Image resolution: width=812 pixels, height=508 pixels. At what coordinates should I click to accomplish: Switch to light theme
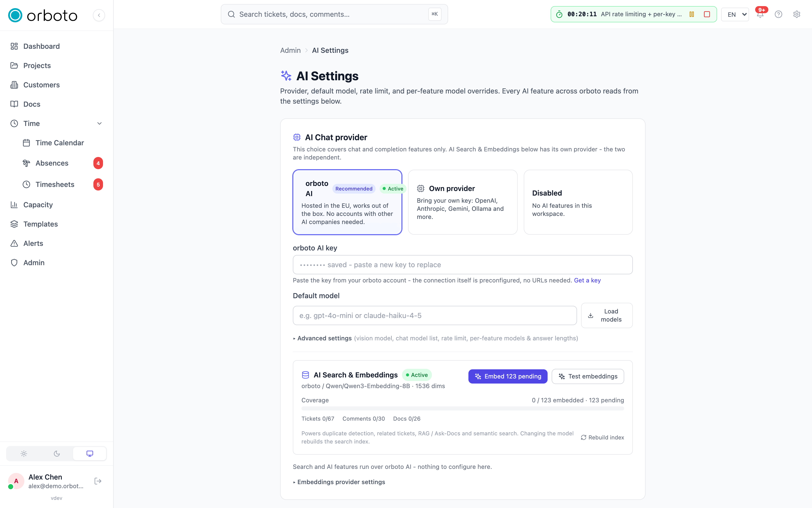24,454
